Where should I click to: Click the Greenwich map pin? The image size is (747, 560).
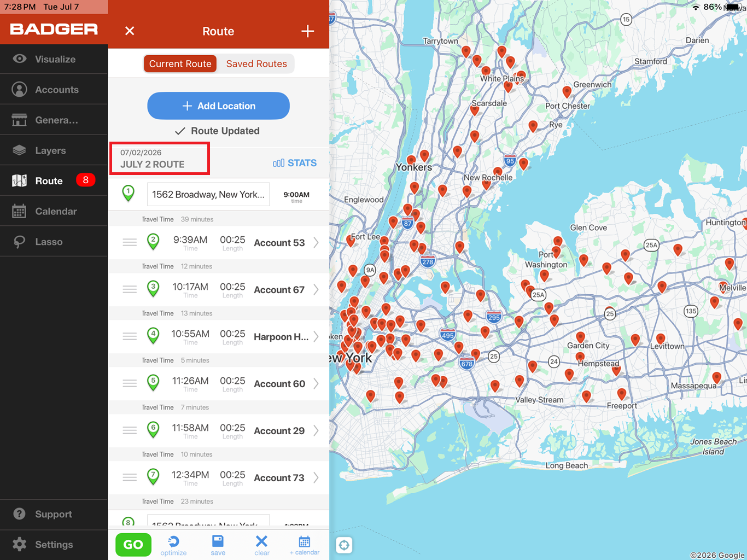567,91
